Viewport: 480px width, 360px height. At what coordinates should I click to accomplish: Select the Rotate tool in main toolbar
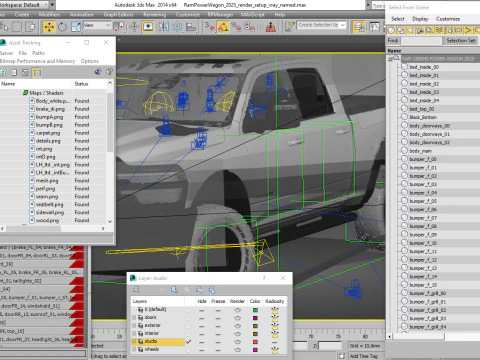coord(62,27)
